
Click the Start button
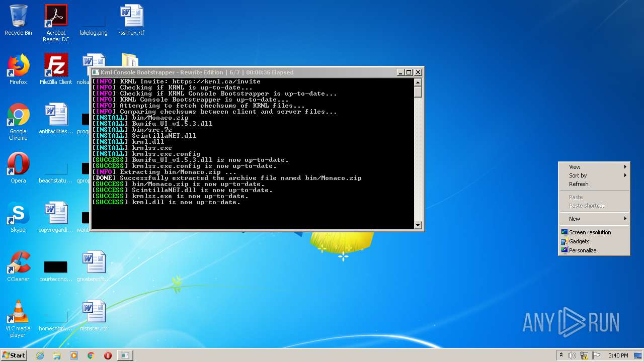pyautogui.click(x=14, y=355)
